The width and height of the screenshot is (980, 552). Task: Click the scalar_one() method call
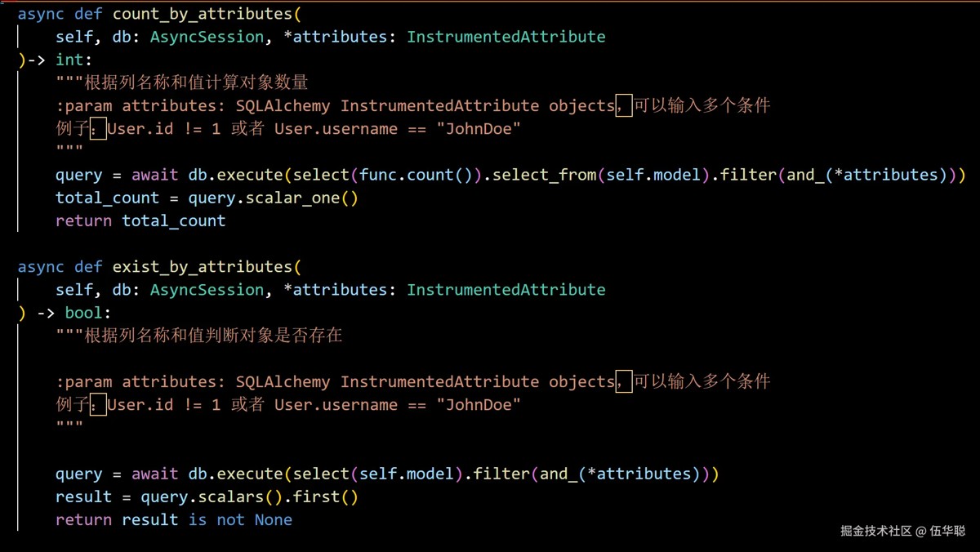pyautogui.click(x=306, y=198)
